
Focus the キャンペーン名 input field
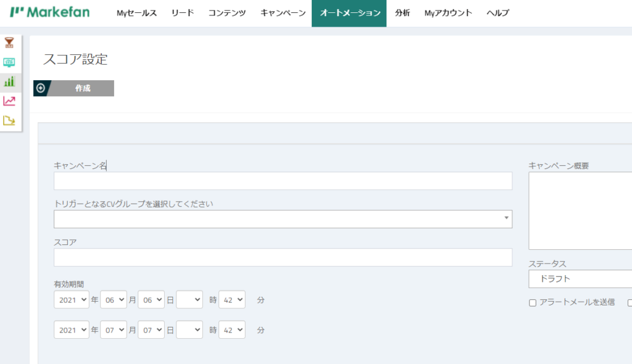coord(283,181)
